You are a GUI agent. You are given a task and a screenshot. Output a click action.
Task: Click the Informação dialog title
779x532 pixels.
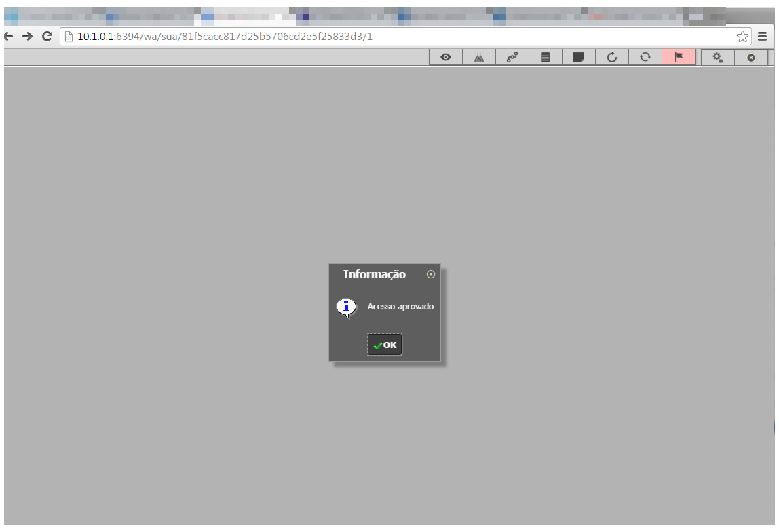[x=375, y=274]
